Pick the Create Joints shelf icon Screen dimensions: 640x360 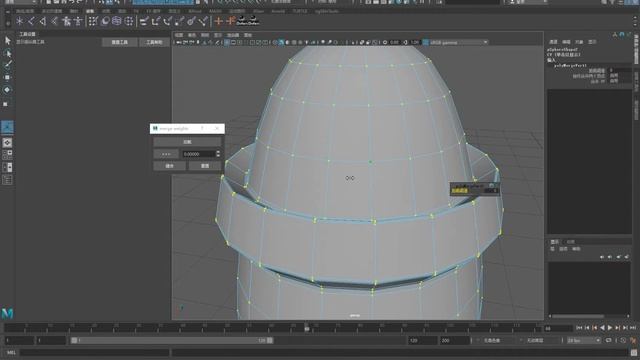point(31,21)
